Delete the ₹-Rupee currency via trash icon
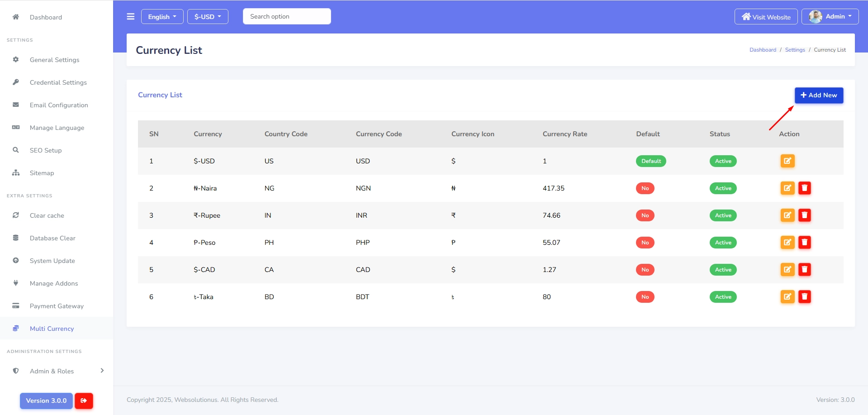The image size is (868, 415). 805,215
